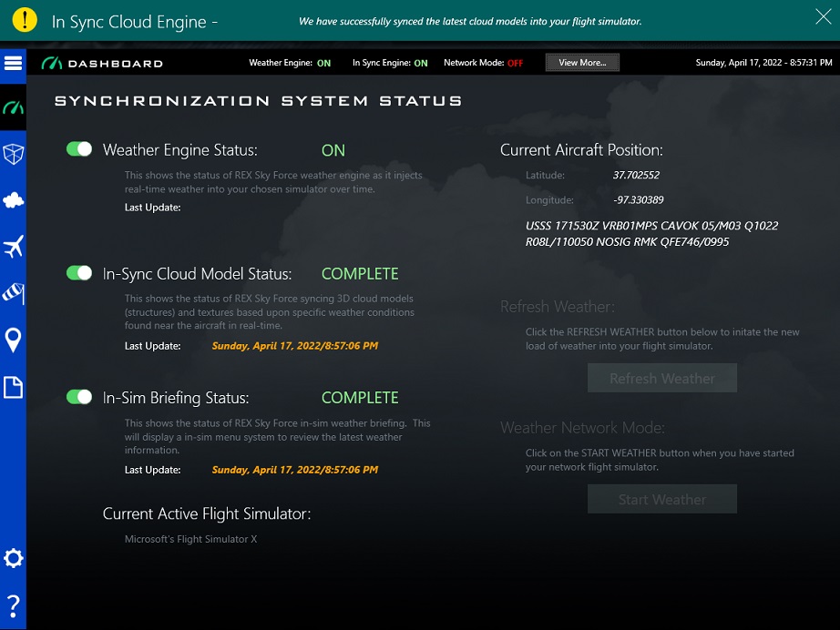Open the hamburger menu in the sidebar
Viewport: 840px width, 630px height.
[13, 63]
